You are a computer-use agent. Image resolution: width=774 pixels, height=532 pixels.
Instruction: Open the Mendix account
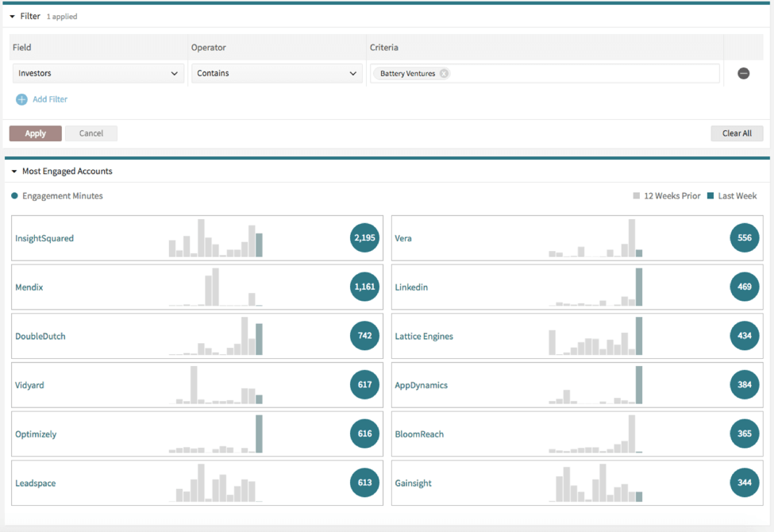click(29, 287)
